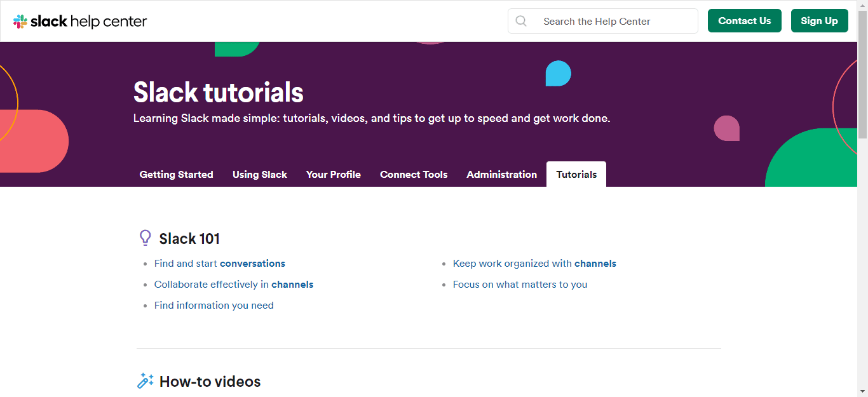Focus the Search the Help Center field
This screenshot has width=868, height=397.
(x=602, y=21)
